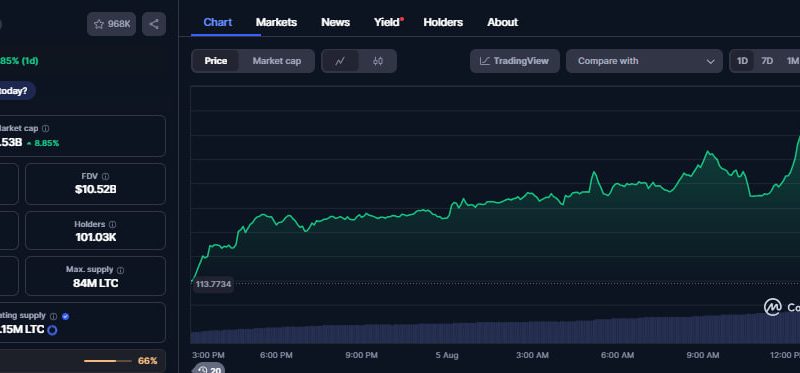
Task: Open the TradingView chart button
Action: point(515,61)
